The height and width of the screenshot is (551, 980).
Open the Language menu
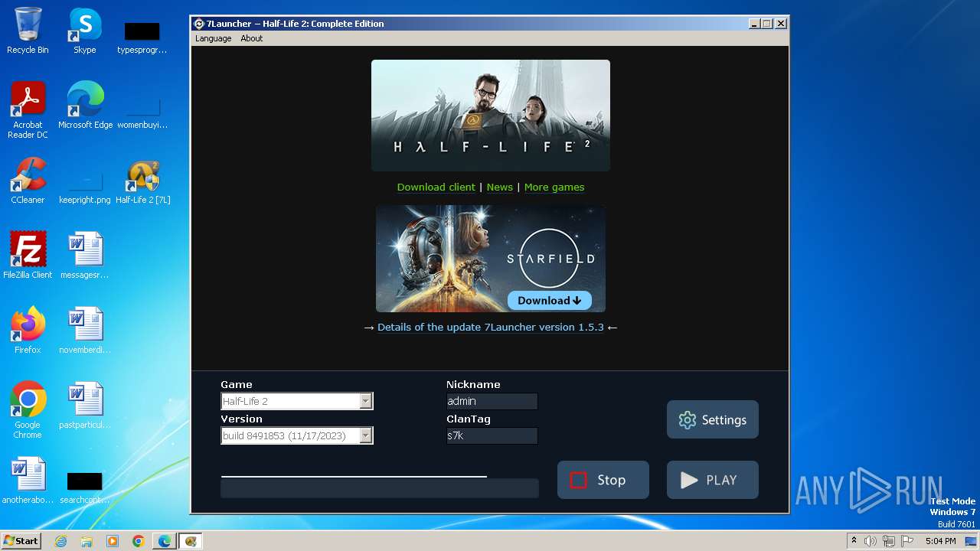click(213, 38)
